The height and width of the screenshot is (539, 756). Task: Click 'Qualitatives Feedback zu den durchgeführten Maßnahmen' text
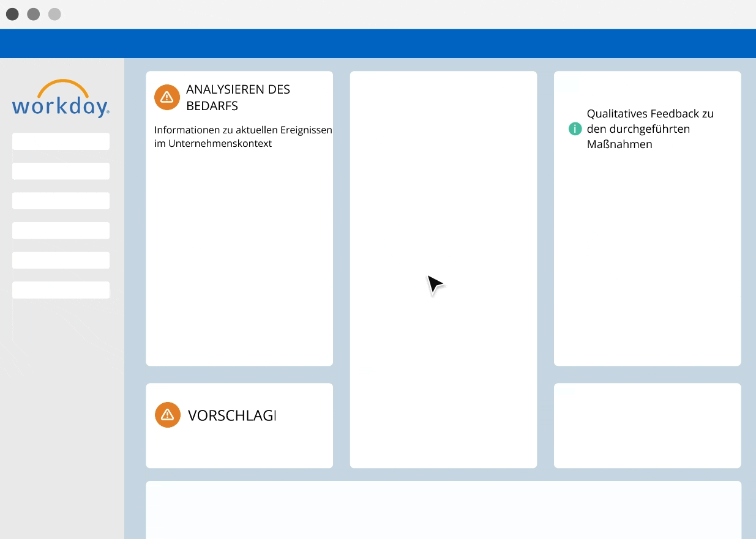(x=650, y=129)
